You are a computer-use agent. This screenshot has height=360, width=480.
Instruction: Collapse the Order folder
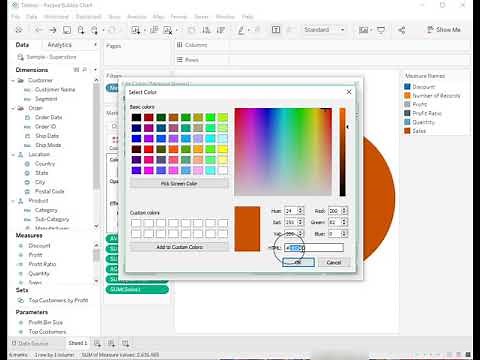coord(13,108)
